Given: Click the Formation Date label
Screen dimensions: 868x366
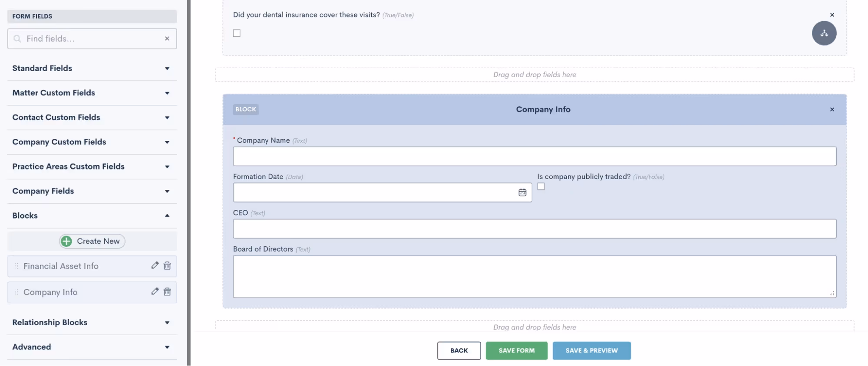Looking at the screenshot, I should tap(258, 176).
